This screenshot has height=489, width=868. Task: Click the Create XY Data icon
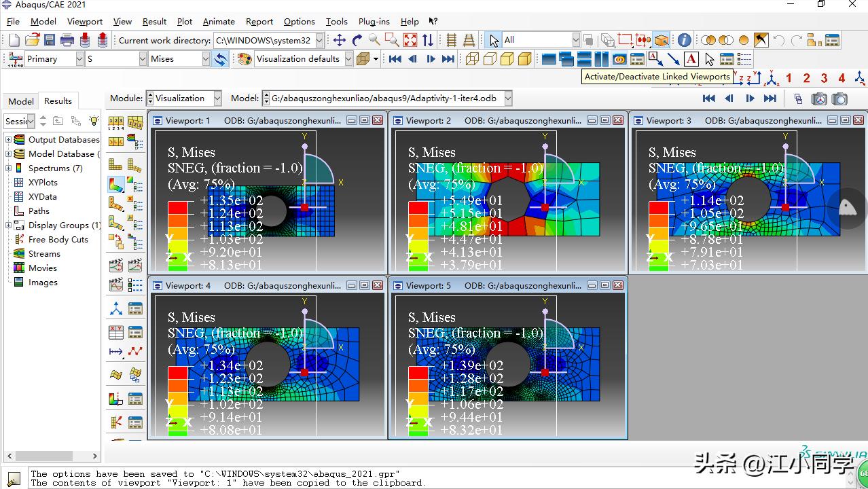(116, 332)
